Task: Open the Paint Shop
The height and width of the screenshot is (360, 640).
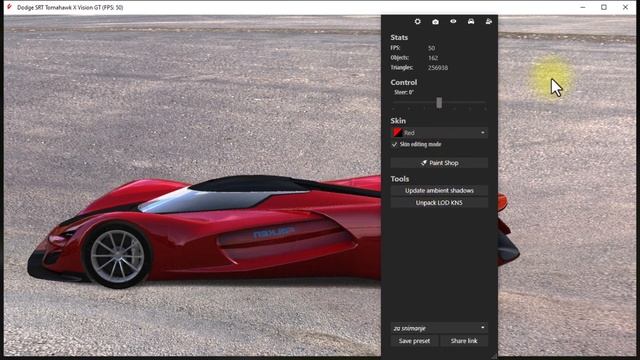Action: click(439, 163)
